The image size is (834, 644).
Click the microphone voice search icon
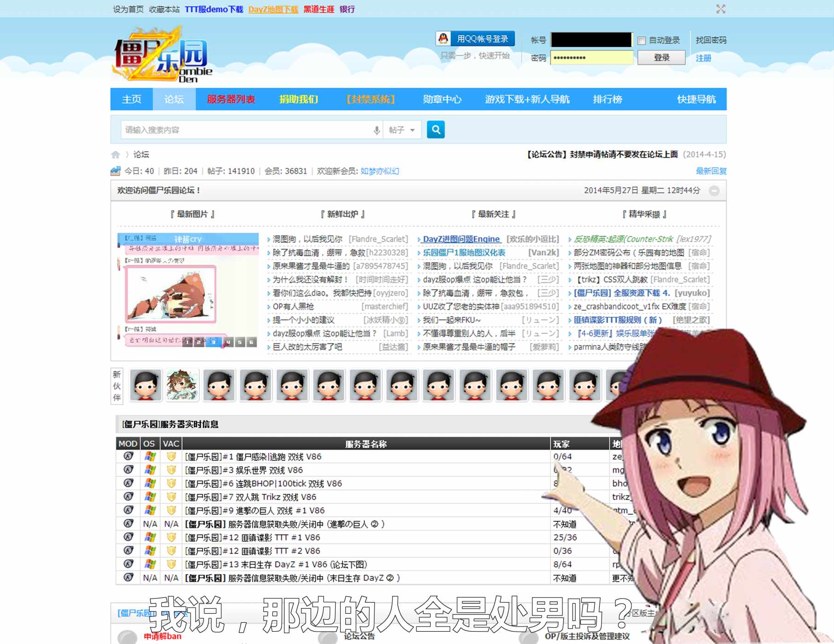(x=376, y=130)
